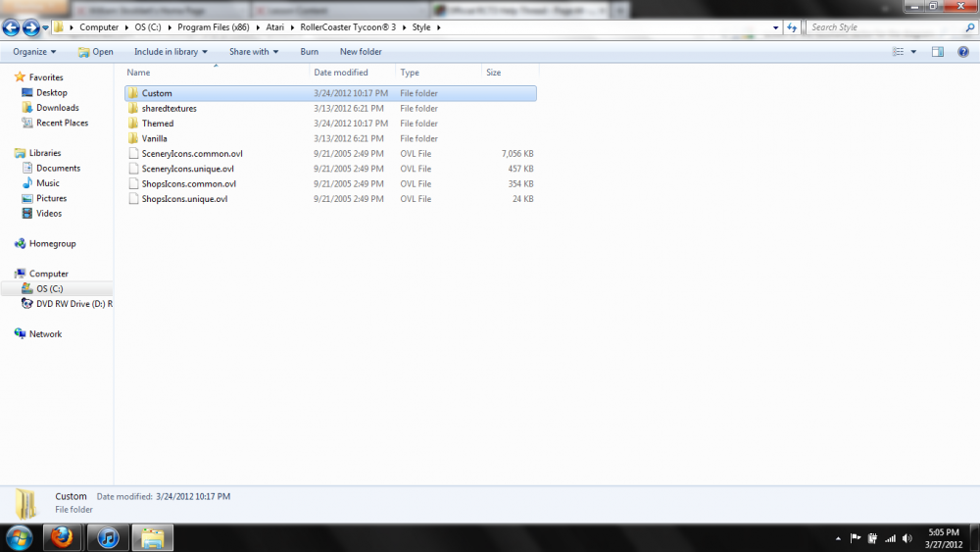The width and height of the screenshot is (980, 552).
Task: Toggle the preview pane button
Action: coord(938,52)
